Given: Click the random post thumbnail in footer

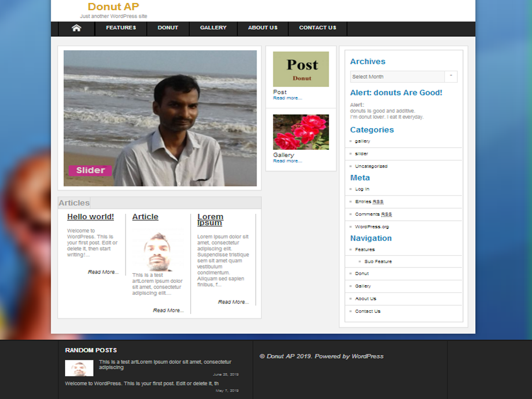Looking at the screenshot, I should click(x=79, y=368).
